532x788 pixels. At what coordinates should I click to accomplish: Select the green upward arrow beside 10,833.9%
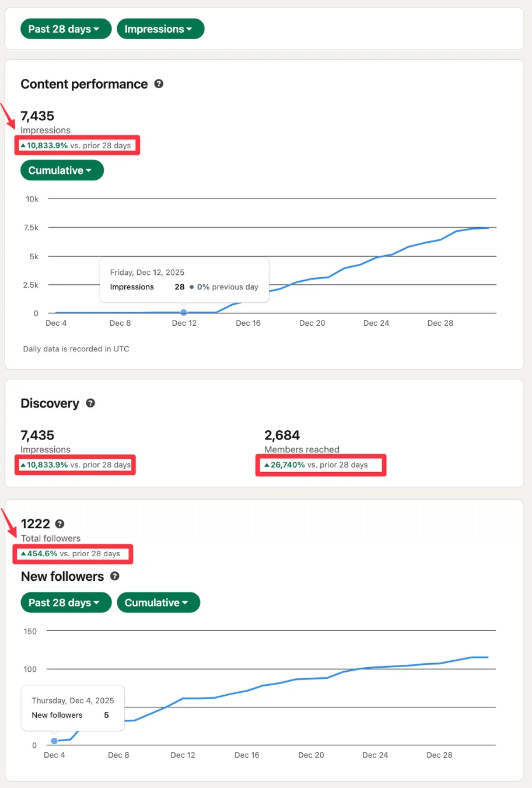point(23,145)
